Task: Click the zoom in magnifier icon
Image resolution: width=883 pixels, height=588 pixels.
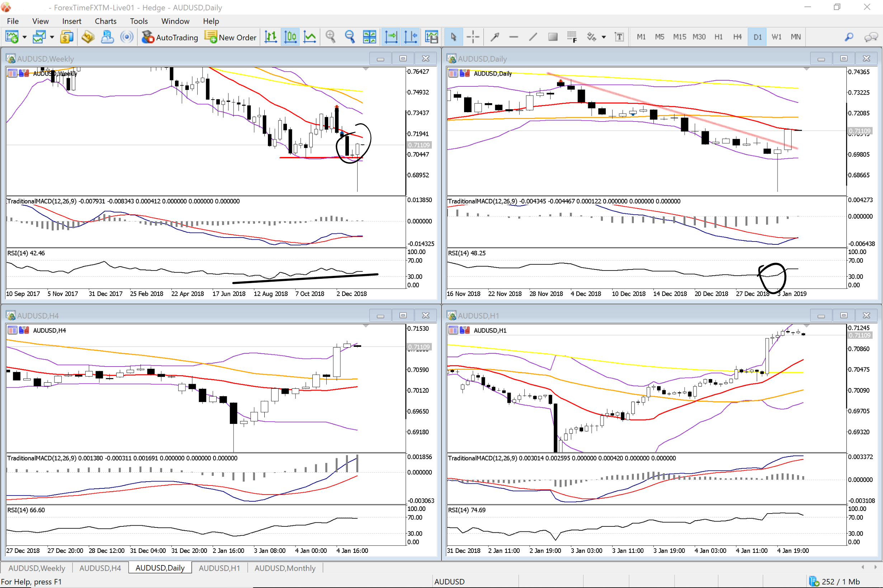Action: [330, 37]
